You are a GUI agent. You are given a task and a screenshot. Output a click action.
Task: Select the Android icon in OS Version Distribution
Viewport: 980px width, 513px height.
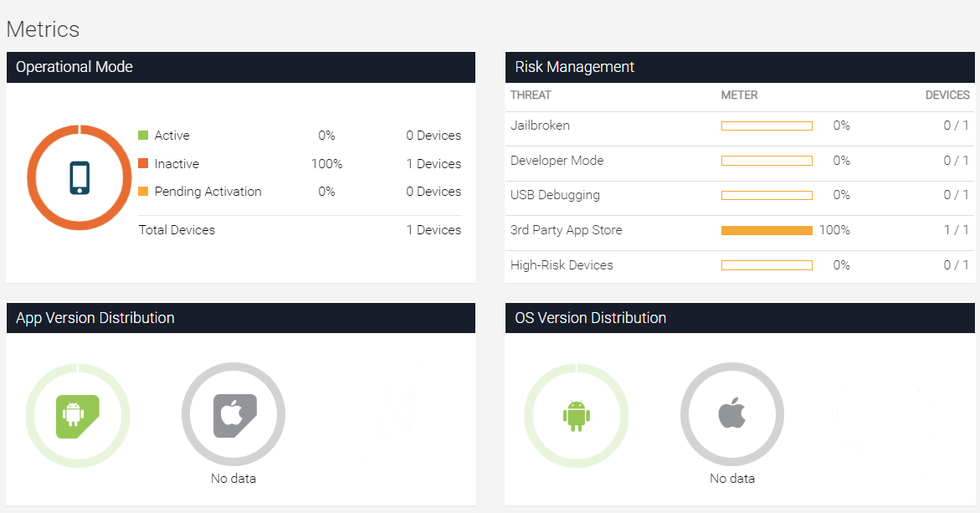click(x=576, y=414)
